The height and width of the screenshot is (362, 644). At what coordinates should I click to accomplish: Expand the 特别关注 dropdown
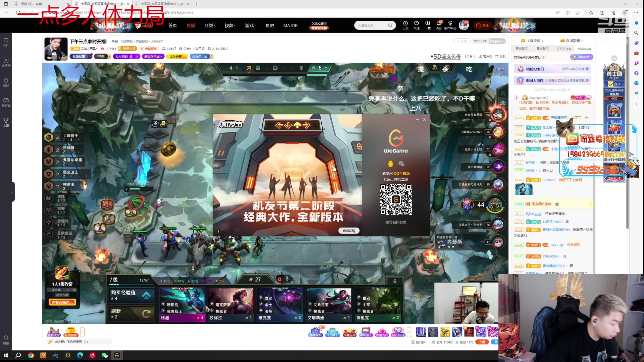pyautogui.click(x=497, y=41)
